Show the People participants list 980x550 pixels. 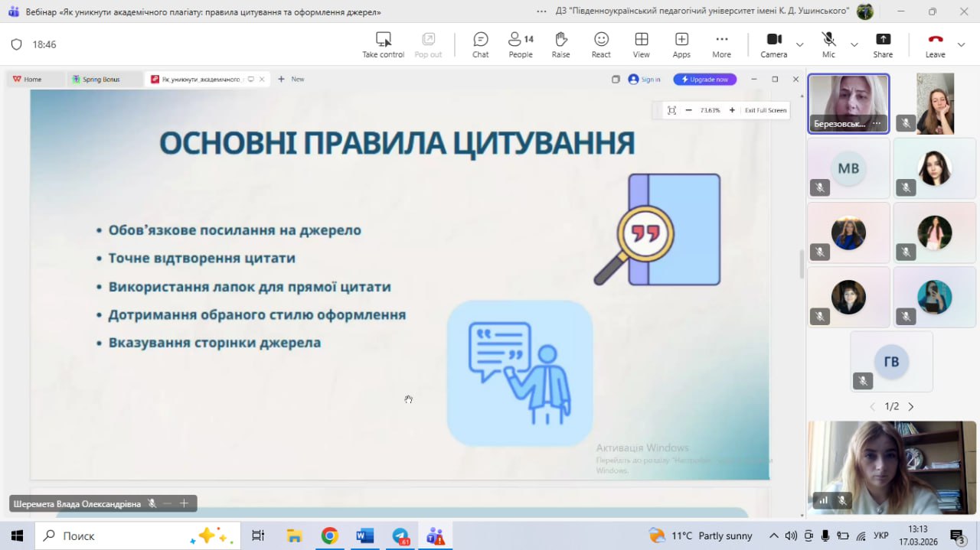tap(521, 44)
